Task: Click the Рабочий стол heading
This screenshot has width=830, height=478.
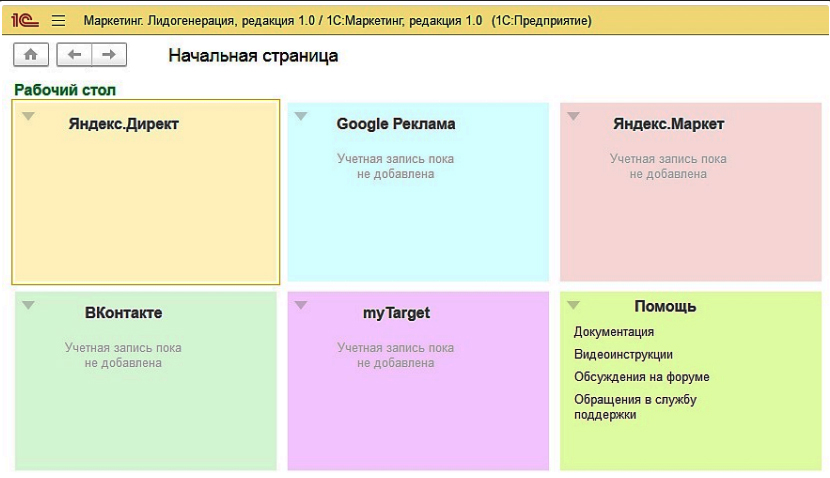Action: [x=65, y=90]
